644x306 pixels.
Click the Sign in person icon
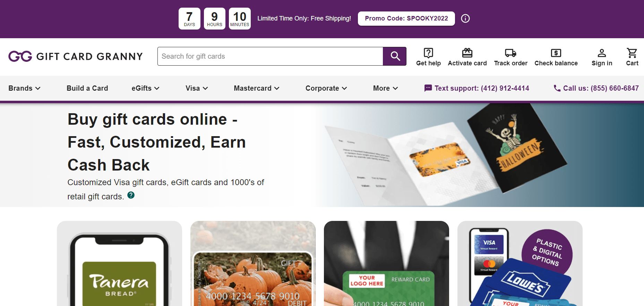click(602, 53)
